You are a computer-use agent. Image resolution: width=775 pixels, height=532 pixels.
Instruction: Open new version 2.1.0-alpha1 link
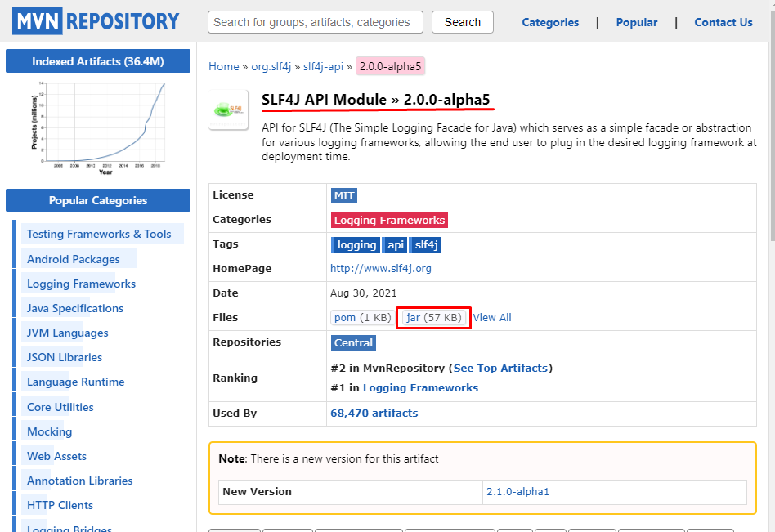pos(517,491)
